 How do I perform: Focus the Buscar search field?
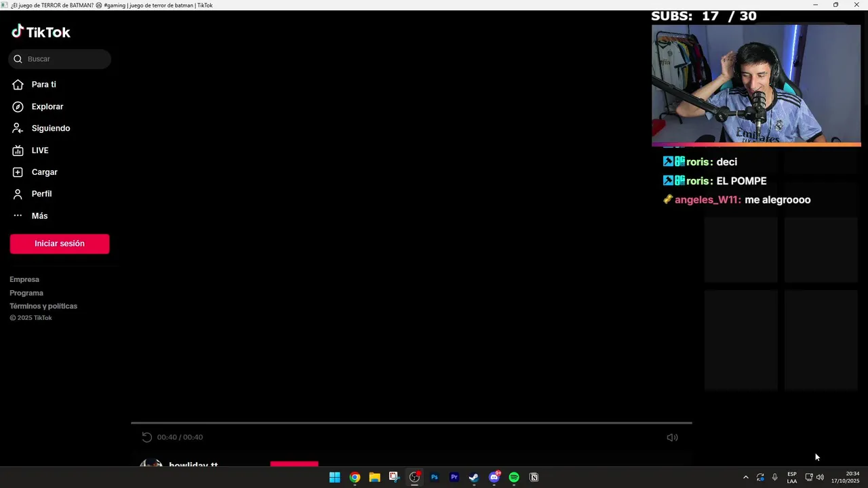tap(60, 59)
